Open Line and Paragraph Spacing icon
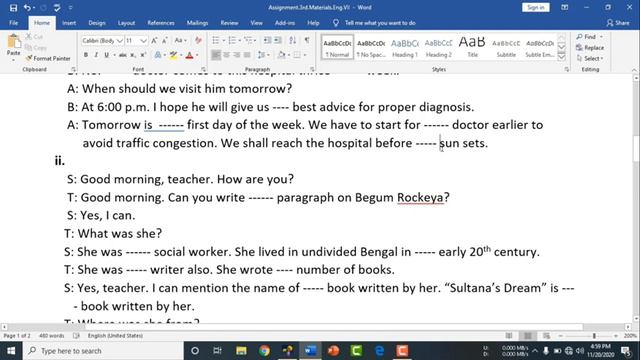Viewport: 640px width, 360px height. click(261, 55)
